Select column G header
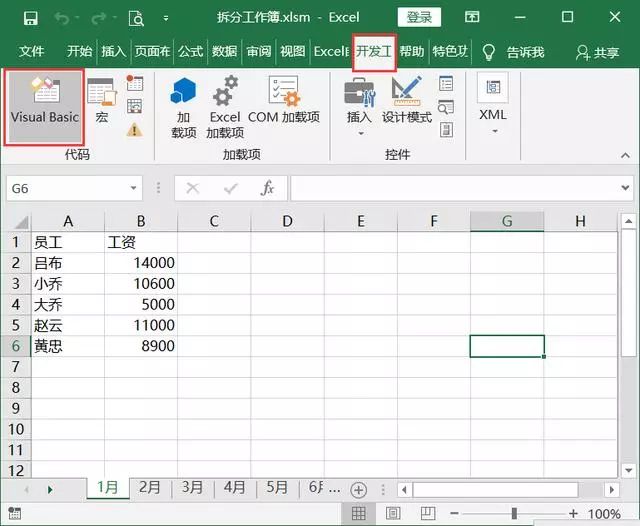The width and height of the screenshot is (640, 526). [507, 221]
